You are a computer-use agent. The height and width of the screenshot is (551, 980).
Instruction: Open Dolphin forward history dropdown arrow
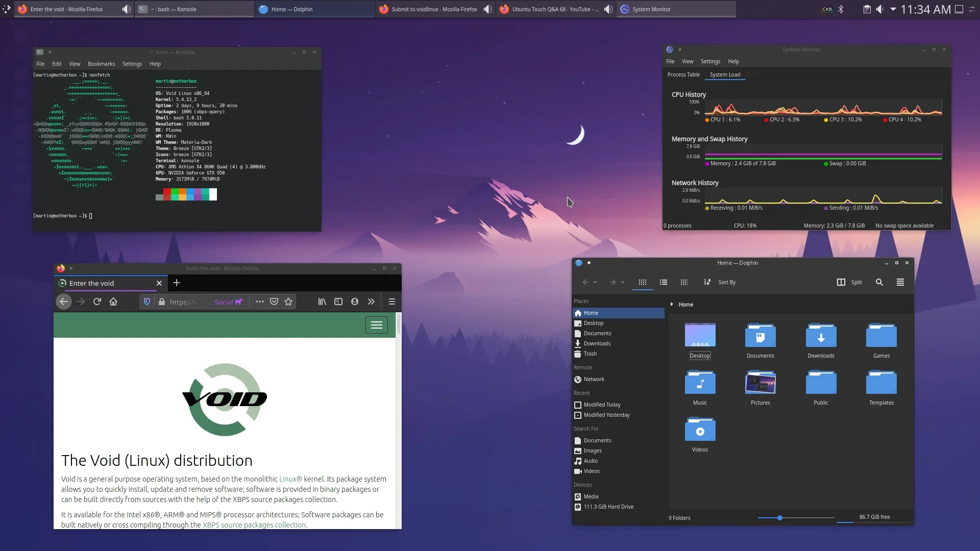tap(623, 282)
